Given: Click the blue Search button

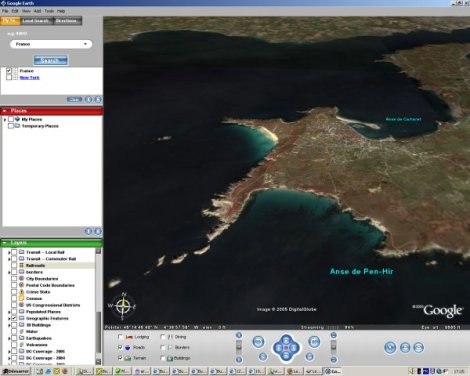Looking at the screenshot, I should point(51,60).
